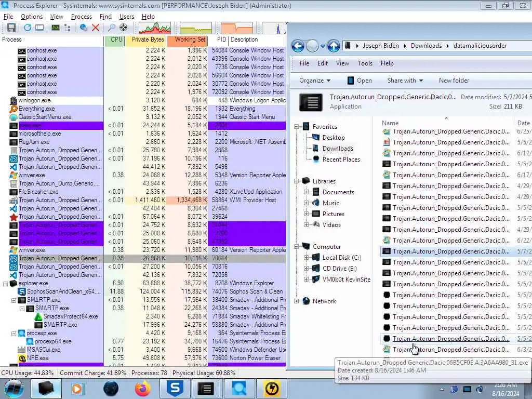
Task: Click the red X Kill Process icon
Action: 96,28
